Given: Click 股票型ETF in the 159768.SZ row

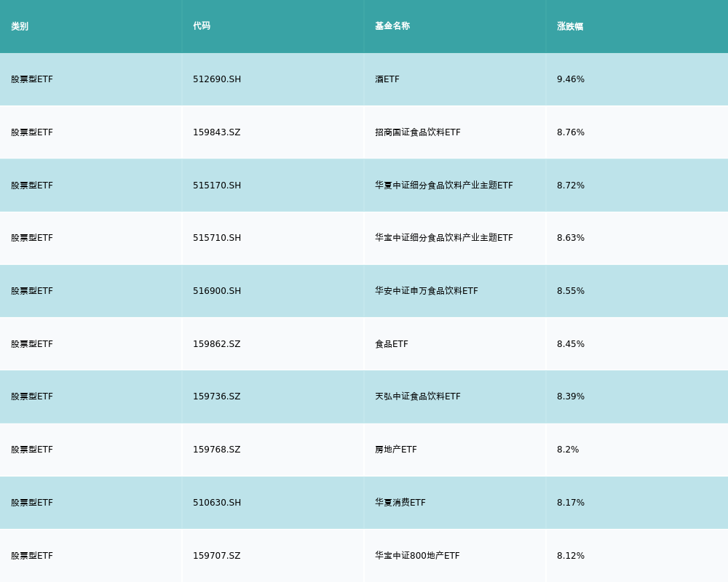Looking at the screenshot, I should pyautogui.click(x=32, y=450).
